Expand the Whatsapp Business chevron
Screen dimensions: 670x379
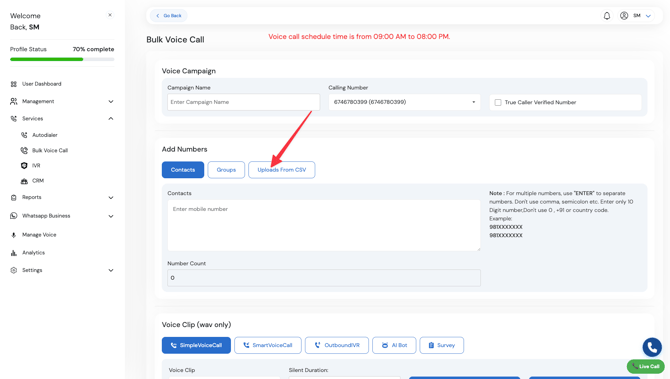(x=111, y=216)
